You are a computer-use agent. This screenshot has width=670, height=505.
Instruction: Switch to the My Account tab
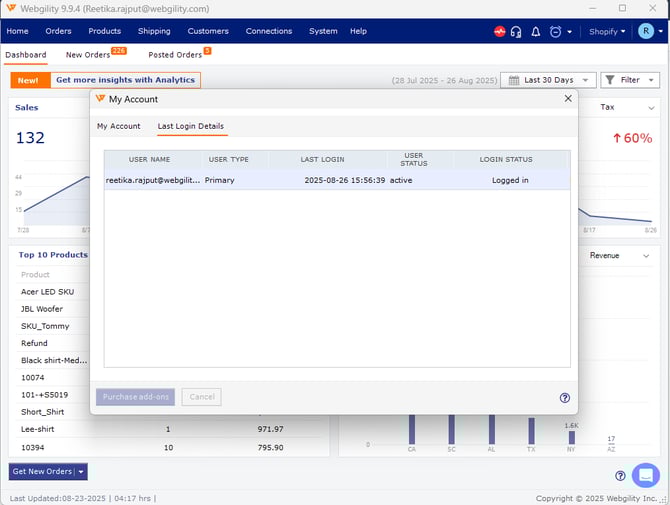(118, 126)
